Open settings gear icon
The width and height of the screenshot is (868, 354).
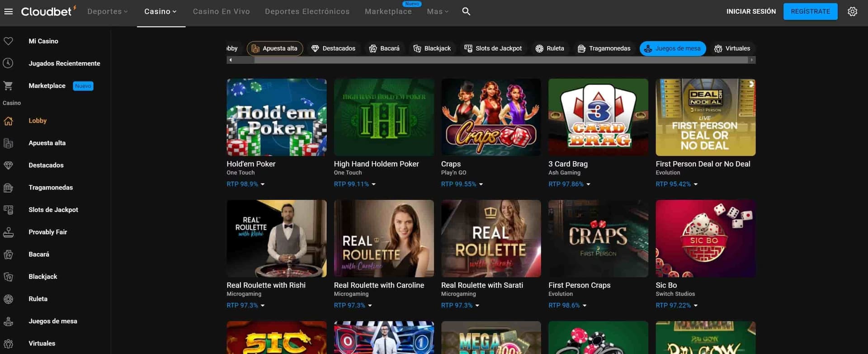852,11
